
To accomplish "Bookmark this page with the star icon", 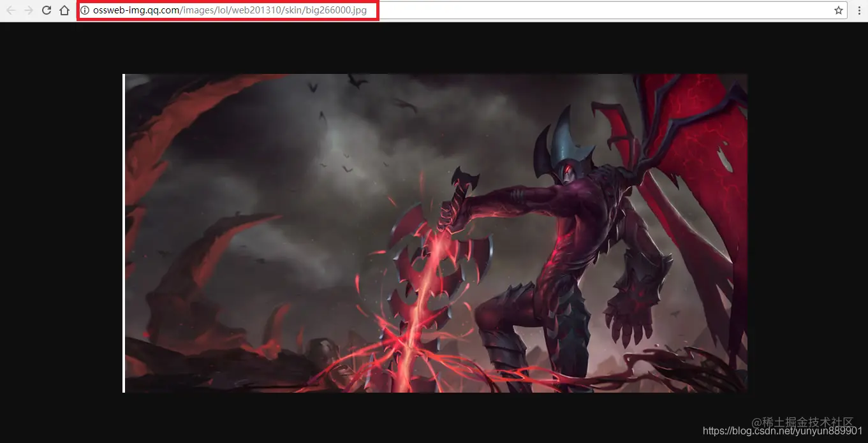I will (839, 10).
